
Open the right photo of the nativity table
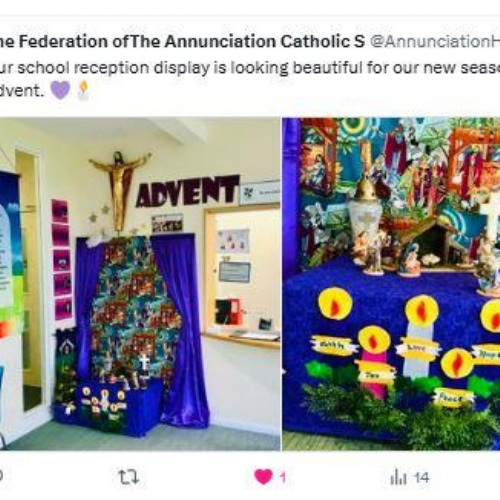click(x=391, y=284)
